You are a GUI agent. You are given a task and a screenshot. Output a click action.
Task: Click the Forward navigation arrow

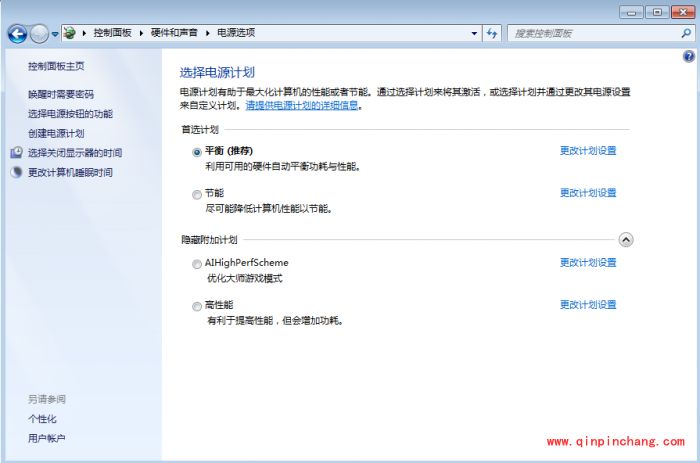tap(39, 33)
